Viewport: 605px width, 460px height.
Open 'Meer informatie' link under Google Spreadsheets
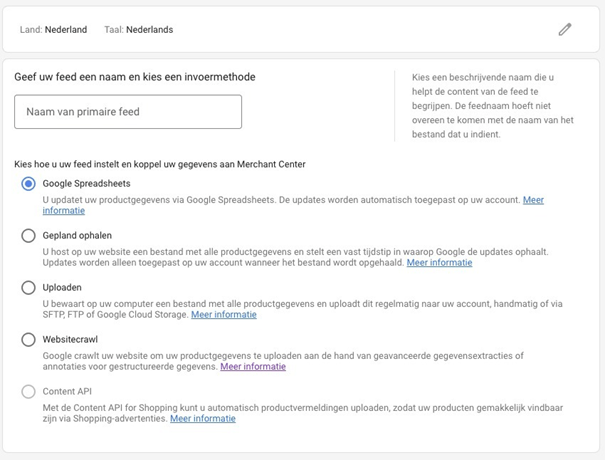pos(534,200)
